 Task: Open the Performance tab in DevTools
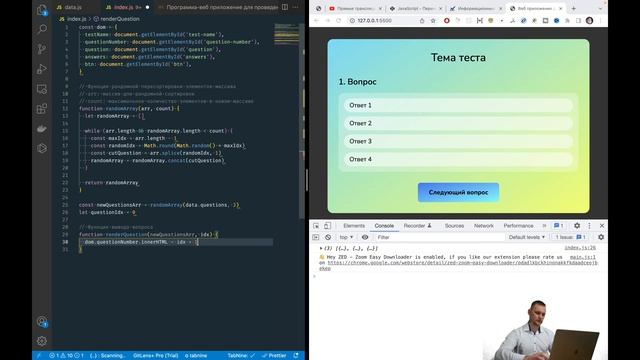518,226
